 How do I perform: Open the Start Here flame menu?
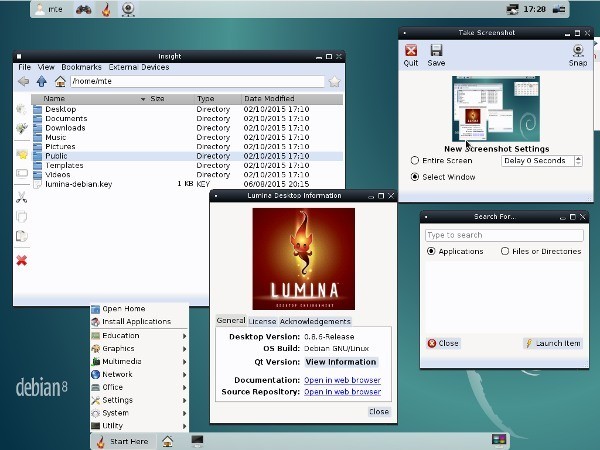pyautogui.click(x=123, y=442)
